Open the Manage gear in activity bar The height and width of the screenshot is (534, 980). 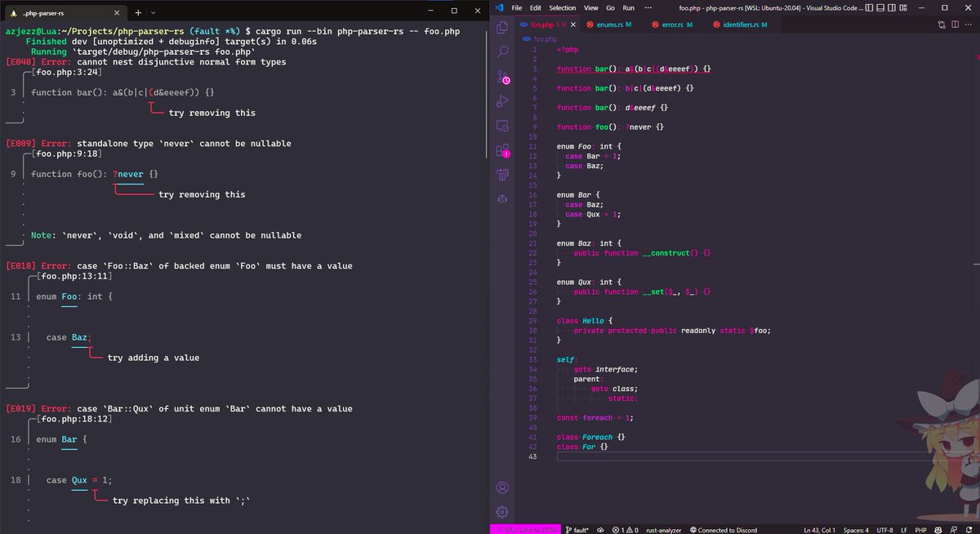[503, 512]
